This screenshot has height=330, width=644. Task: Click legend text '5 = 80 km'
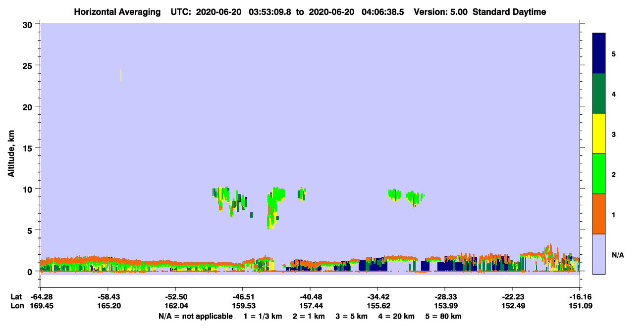[443, 316]
